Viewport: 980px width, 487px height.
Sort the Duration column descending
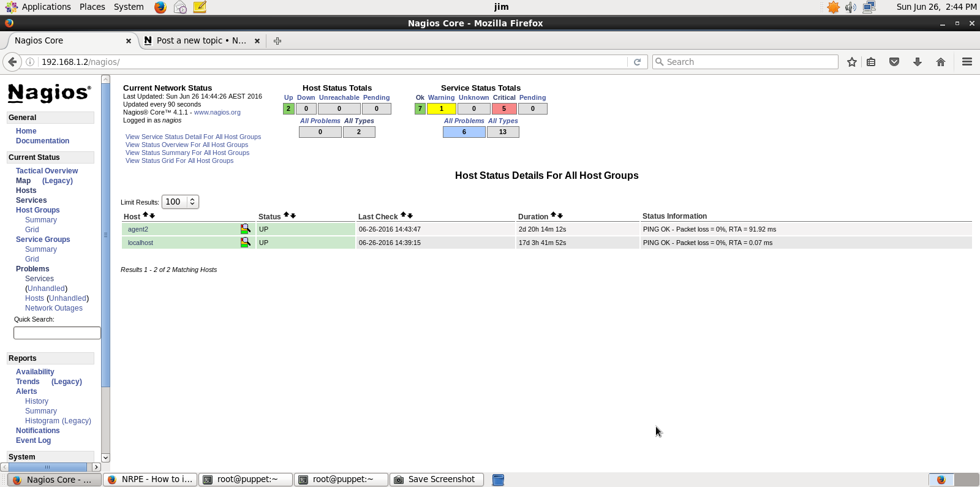pyautogui.click(x=560, y=216)
